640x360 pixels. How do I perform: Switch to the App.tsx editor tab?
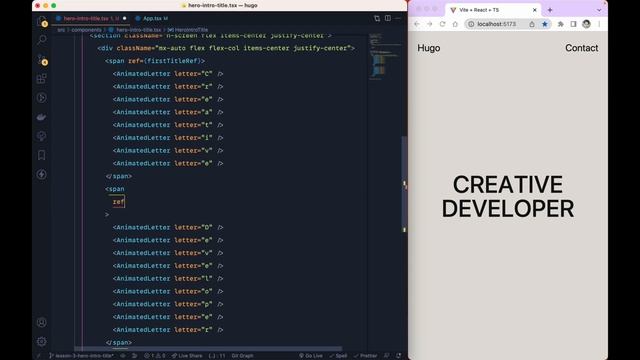[151, 18]
